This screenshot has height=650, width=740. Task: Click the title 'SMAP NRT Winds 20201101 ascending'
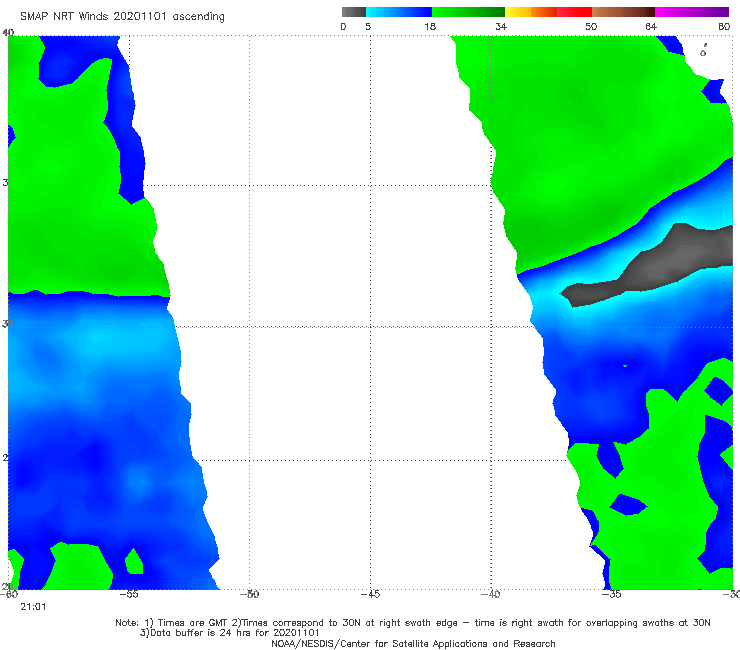coord(122,16)
